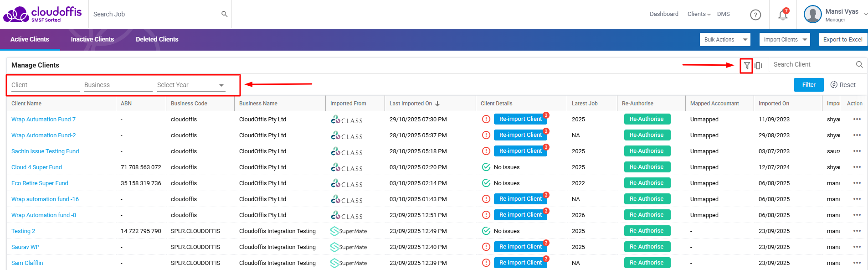Click the help question mark icon
Viewport: 868px width, 270px height.
(x=755, y=15)
